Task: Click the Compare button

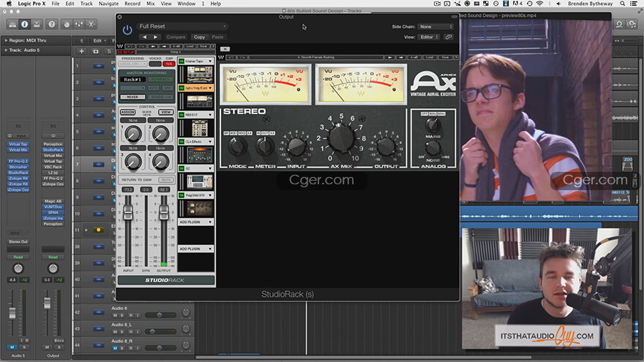Action: (176, 37)
